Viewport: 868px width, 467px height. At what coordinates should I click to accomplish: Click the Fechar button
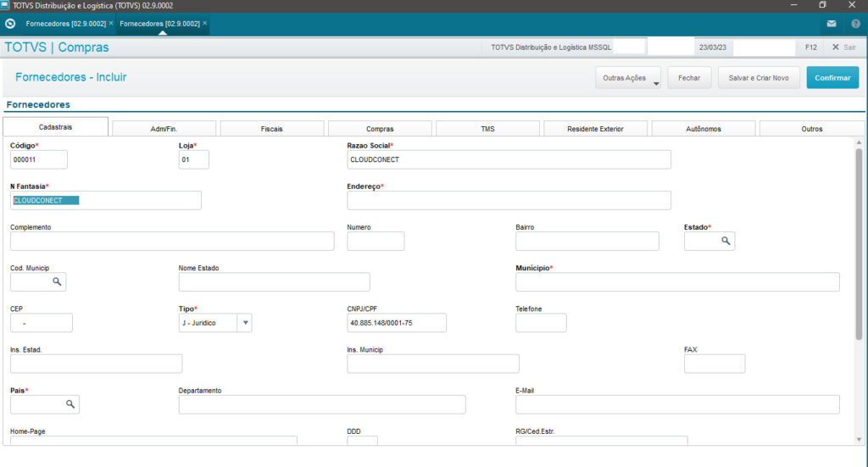click(x=689, y=78)
